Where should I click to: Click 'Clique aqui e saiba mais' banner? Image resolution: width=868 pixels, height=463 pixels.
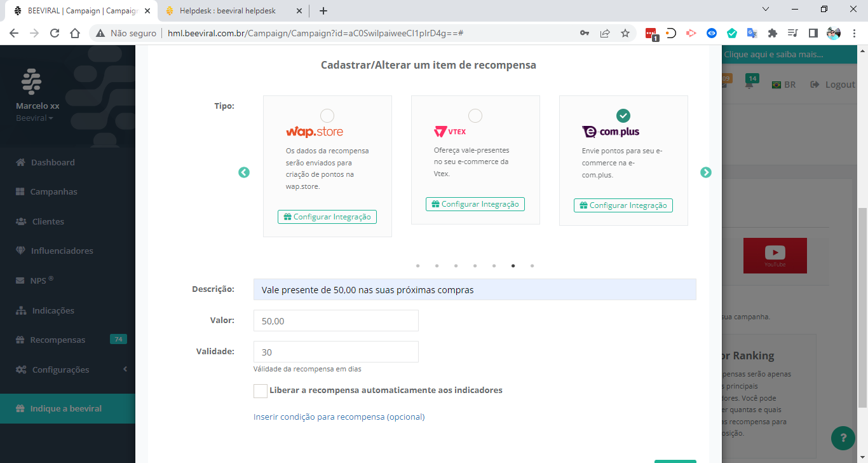(x=773, y=55)
